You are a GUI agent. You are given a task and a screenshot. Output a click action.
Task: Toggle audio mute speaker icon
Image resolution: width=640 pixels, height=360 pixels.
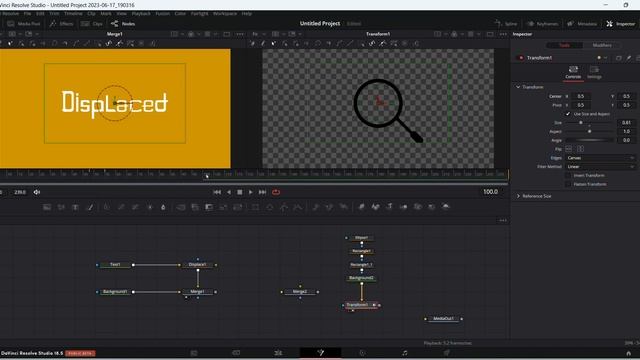tap(37, 192)
